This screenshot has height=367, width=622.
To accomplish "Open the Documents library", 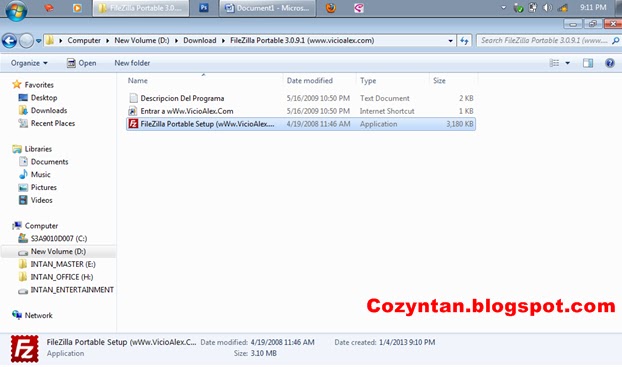I will coord(50,162).
